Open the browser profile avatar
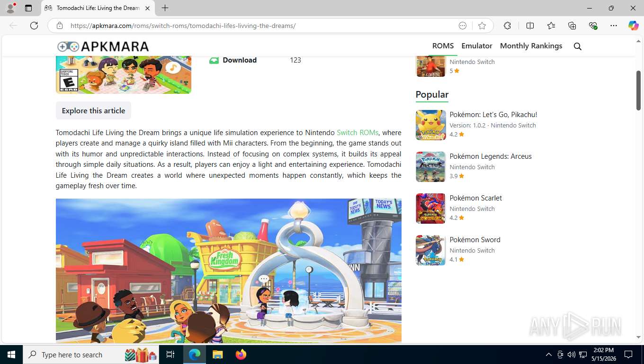The height and width of the screenshot is (364, 644). click(10, 8)
